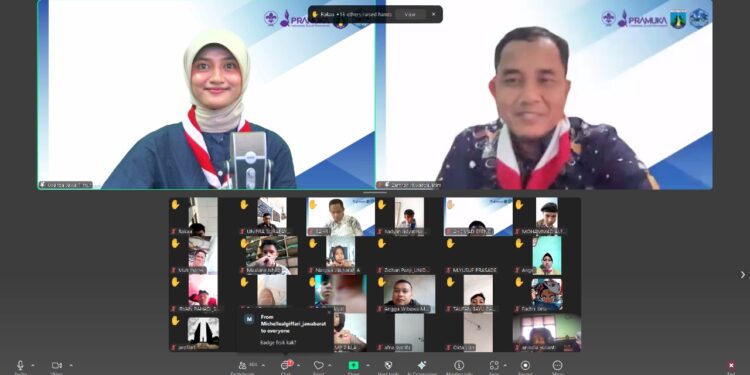750x375 pixels.
Task: Select alfia participant tile with blank wall
Action: tap(409, 332)
